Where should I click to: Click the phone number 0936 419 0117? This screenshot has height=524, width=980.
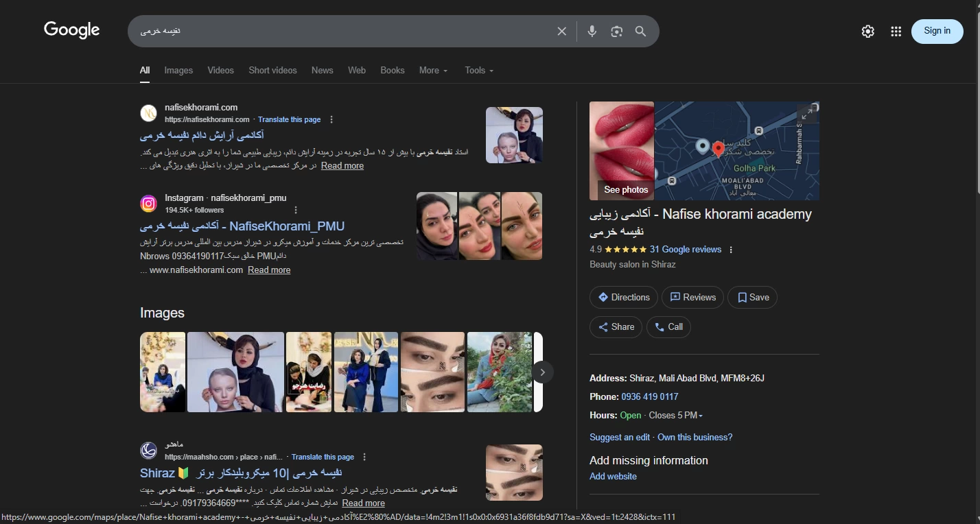(650, 396)
